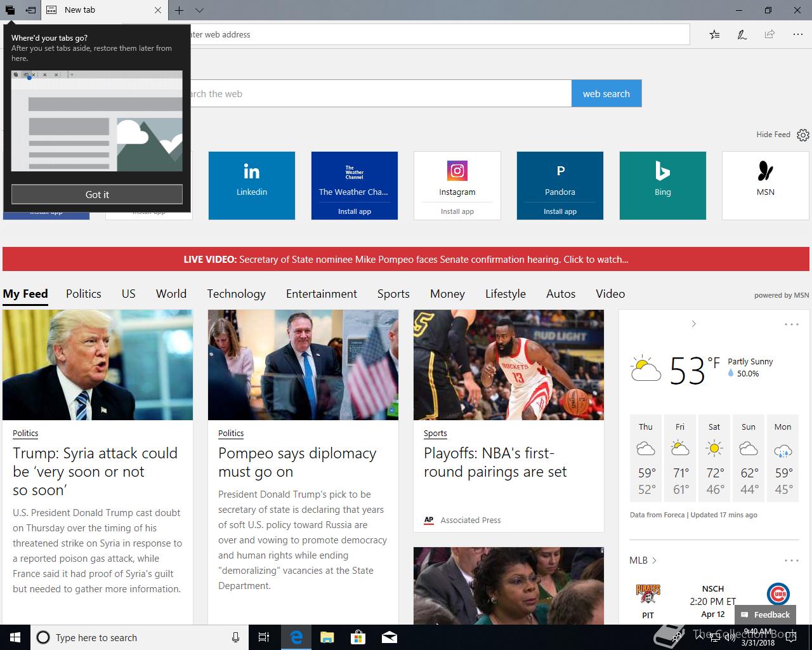Select the My Feed tab
The image size is (812, 650).
pos(25,294)
